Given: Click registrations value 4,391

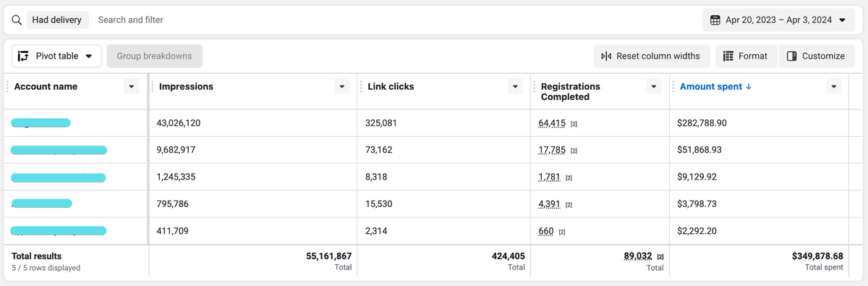Looking at the screenshot, I should click(550, 204).
